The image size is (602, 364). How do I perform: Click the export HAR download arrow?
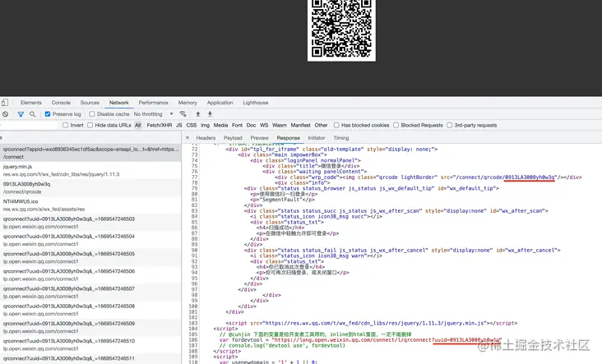point(210,114)
